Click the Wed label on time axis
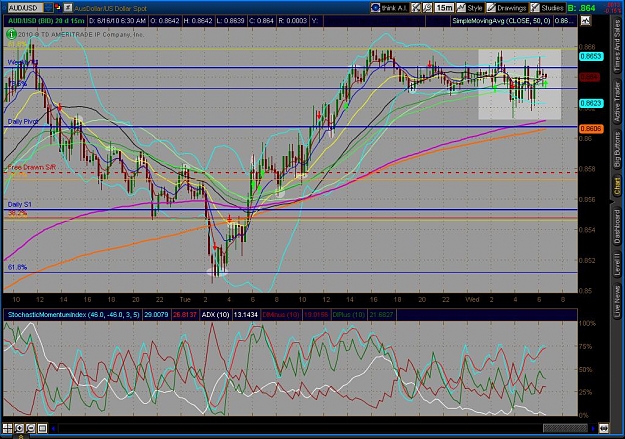The image size is (625, 439). pyautogui.click(x=472, y=299)
